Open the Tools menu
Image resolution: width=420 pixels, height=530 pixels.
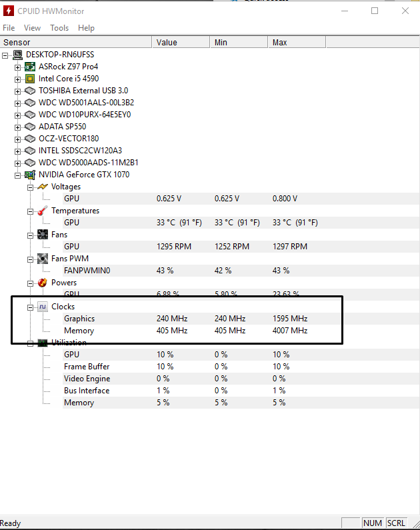click(x=59, y=28)
